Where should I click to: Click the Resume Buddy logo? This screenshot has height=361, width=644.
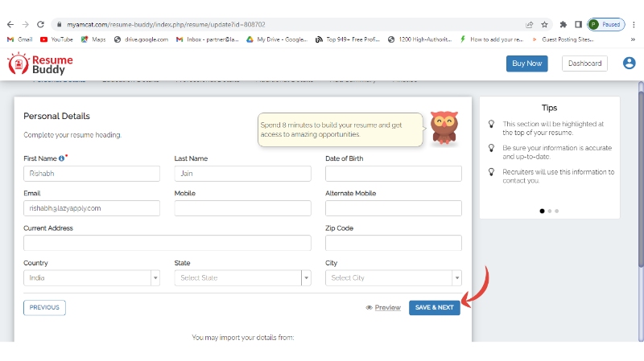[x=40, y=64]
